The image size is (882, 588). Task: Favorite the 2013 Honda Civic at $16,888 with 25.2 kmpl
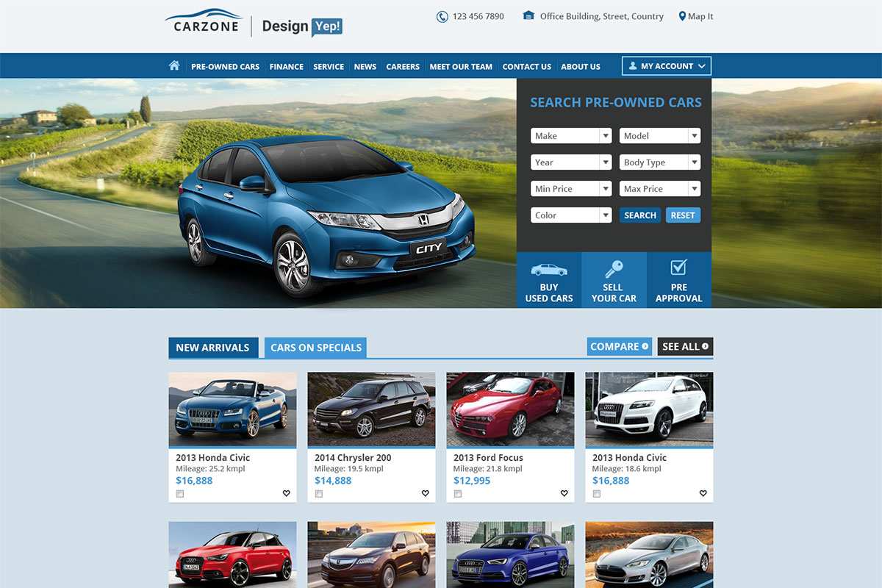[x=287, y=493]
